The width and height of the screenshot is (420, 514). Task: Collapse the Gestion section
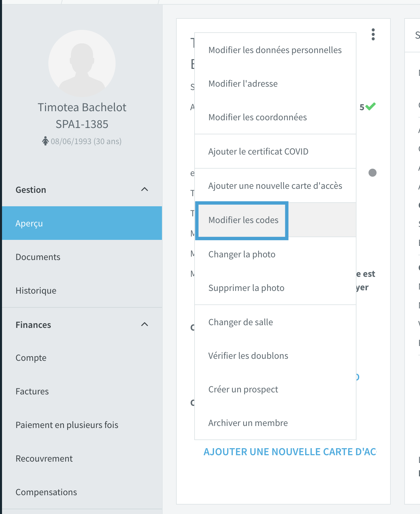[144, 189]
